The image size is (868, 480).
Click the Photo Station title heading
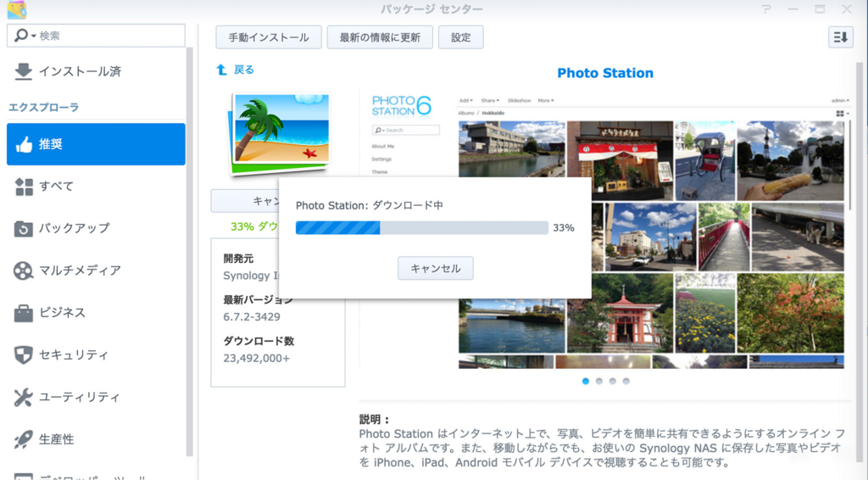click(x=605, y=73)
